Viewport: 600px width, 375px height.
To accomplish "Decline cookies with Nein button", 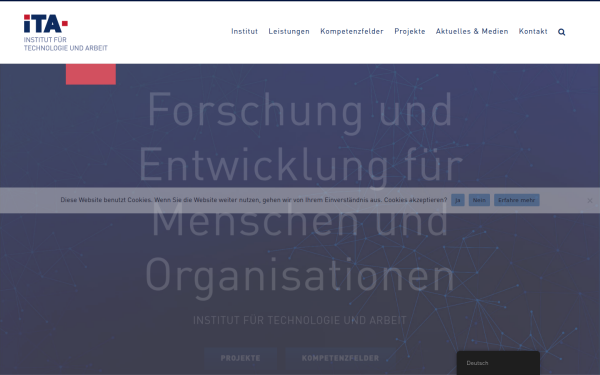I will coord(479,200).
